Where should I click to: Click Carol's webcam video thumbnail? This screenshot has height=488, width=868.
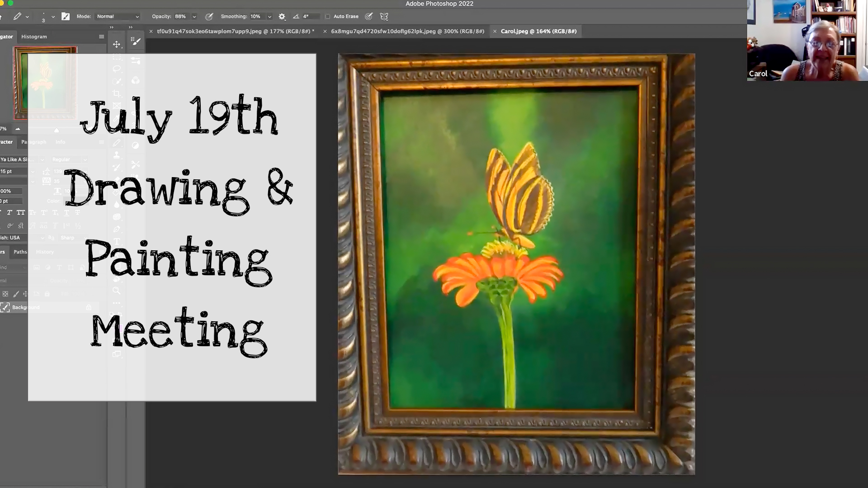[807, 40]
